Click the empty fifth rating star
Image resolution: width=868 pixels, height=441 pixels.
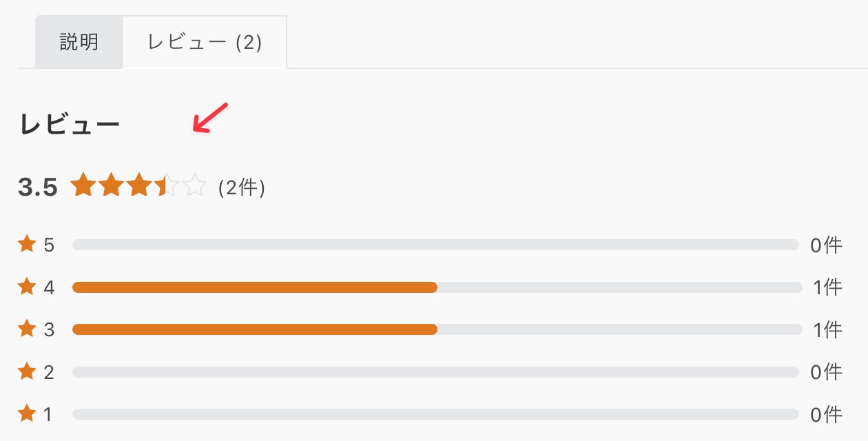pos(194,185)
